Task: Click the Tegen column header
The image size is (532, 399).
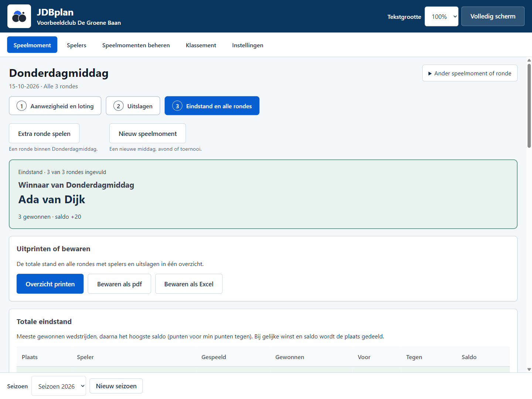Action: pyautogui.click(x=414, y=357)
